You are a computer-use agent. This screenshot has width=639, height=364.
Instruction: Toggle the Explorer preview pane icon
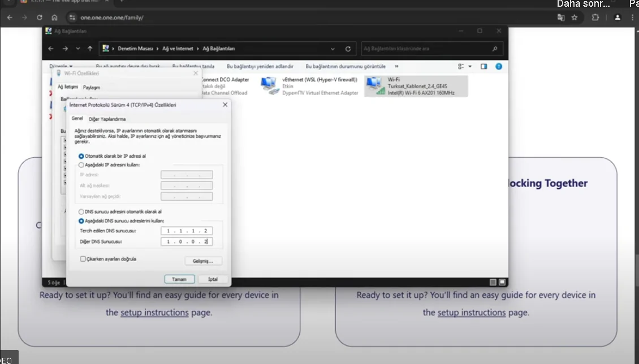(x=483, y=66)
